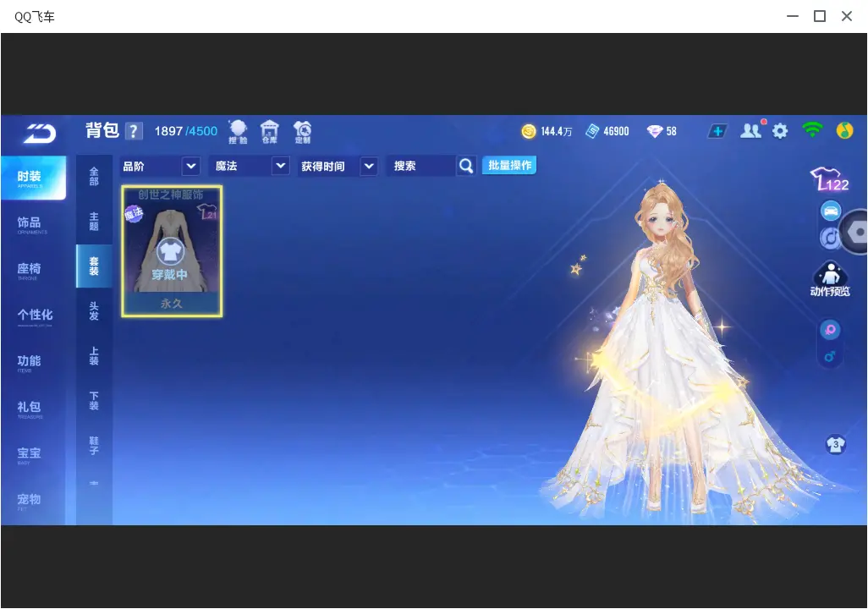Select the 创世之神服饰 outfit card
The height and width of the screenshot is (609, 868).
pyautogui.click(x=172, y=251)
